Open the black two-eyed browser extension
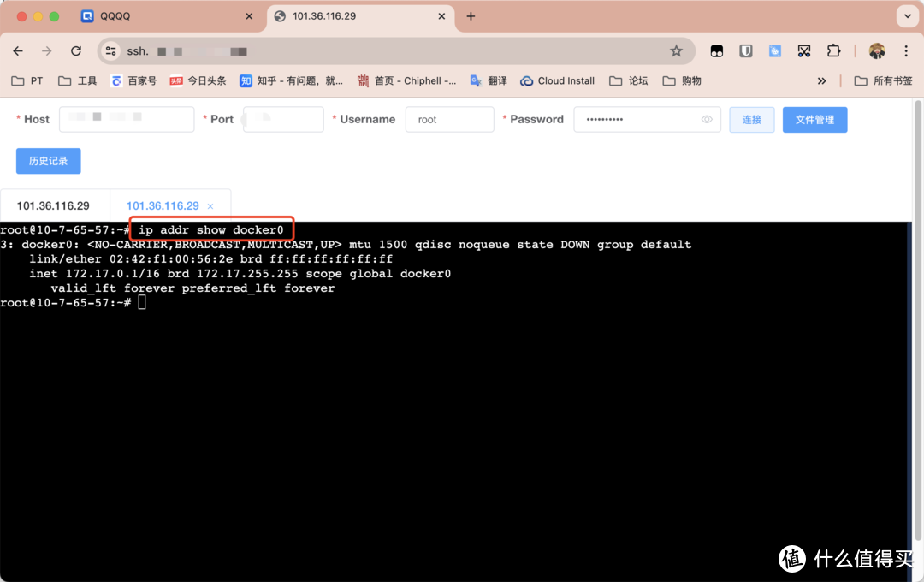 (717, 51)
